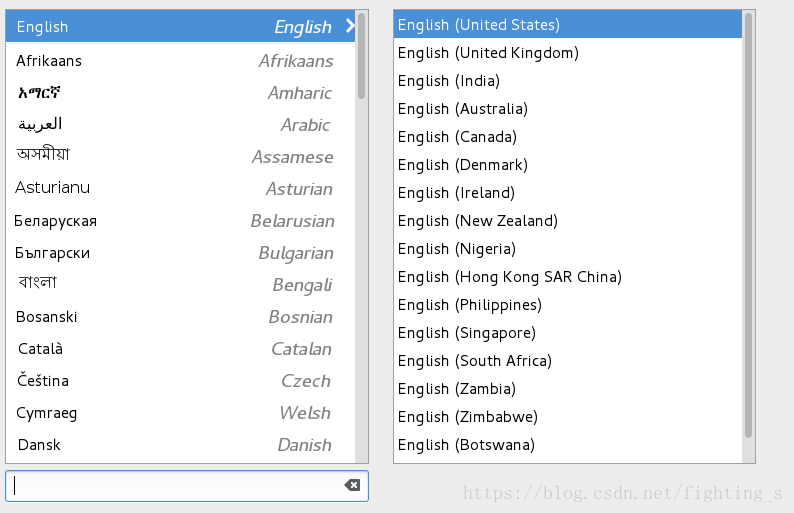The image size is (794, 513).
Task: Select English (United States) locale
Action: click(x=568, y=24)
